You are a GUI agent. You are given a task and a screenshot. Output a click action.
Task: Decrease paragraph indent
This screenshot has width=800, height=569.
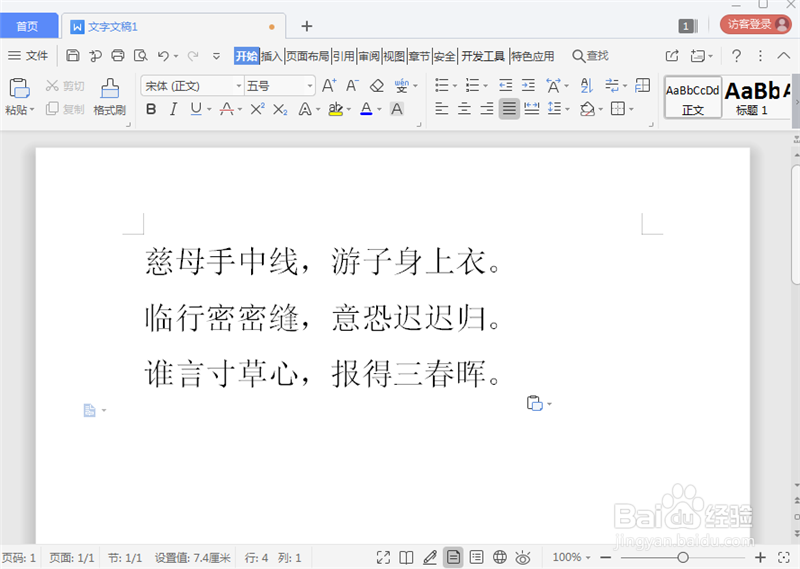506,85
